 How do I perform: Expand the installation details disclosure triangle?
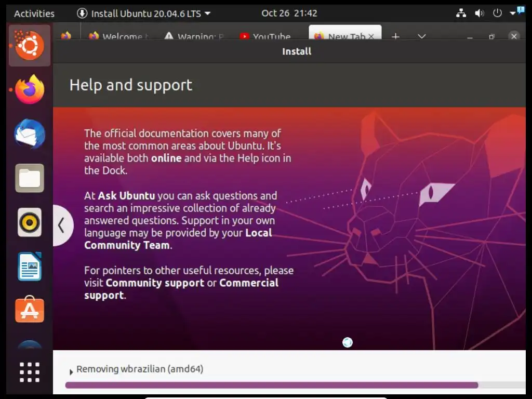71,372
